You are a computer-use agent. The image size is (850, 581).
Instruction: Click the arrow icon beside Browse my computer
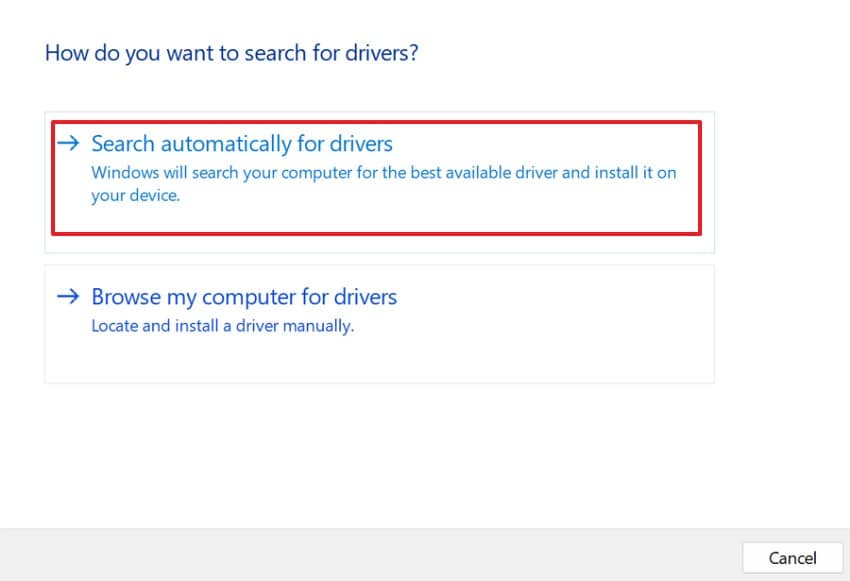[x=69, y=296]
